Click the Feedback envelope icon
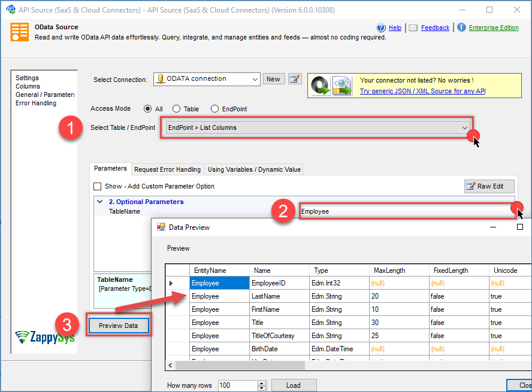This screenshot has height=392, width=532. pyautogui.click(x=413, y=28)
